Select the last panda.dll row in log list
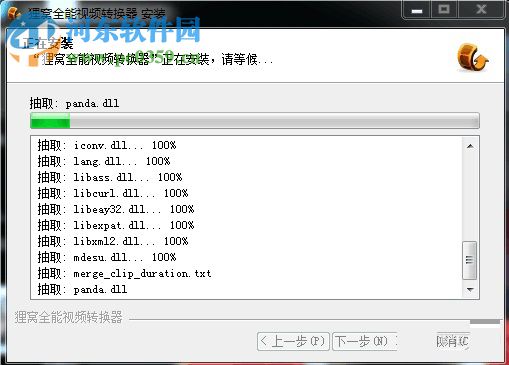 point(82,289)
